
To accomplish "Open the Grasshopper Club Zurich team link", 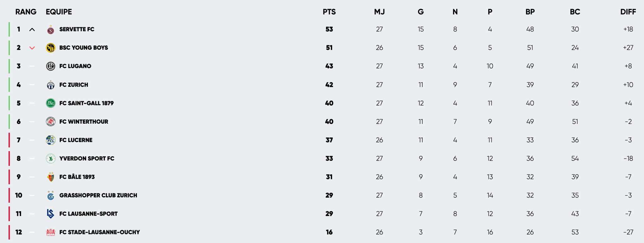I will pos(98,195).
